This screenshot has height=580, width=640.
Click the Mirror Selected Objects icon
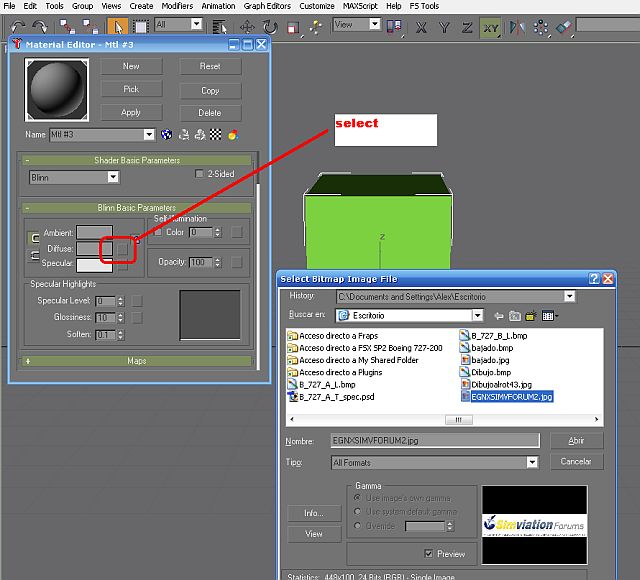click(x=517, y=27)
